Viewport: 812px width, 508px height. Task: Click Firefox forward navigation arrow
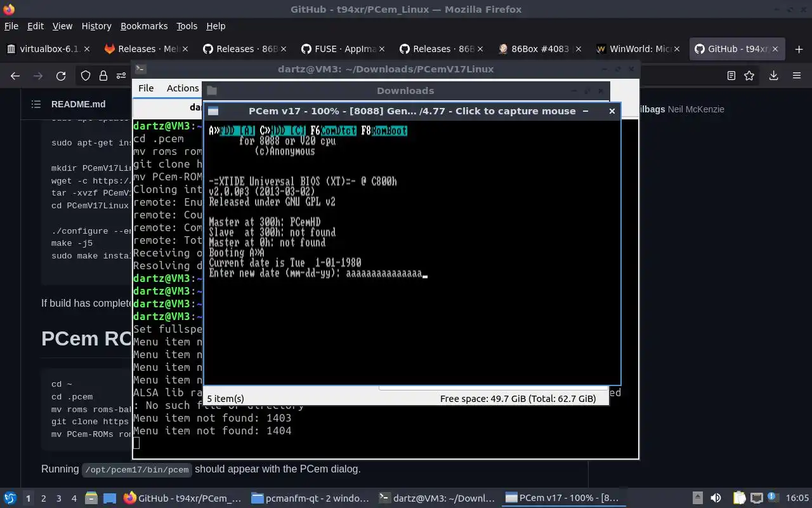coord(38,76)
